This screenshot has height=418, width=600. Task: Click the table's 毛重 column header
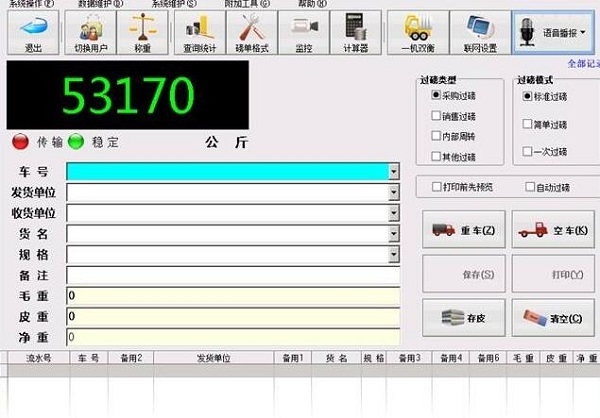coord(523,358)
